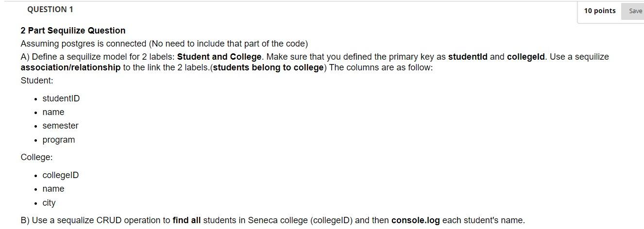Screen dimensions: 644x229
Task: Click the 'College:' list label
Action: [x=36, y=157]
